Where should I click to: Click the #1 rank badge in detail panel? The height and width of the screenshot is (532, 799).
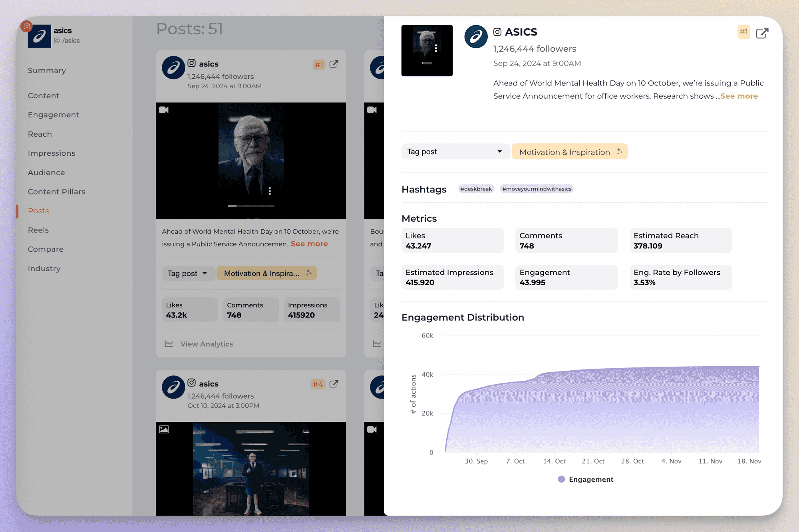click(x=743, y=32)
